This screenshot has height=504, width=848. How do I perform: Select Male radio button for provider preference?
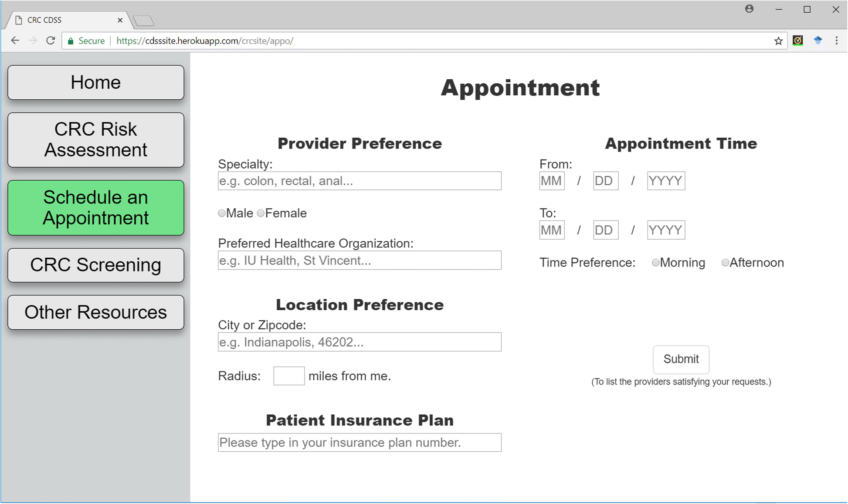pyautogui.click(x=221, y=213)
